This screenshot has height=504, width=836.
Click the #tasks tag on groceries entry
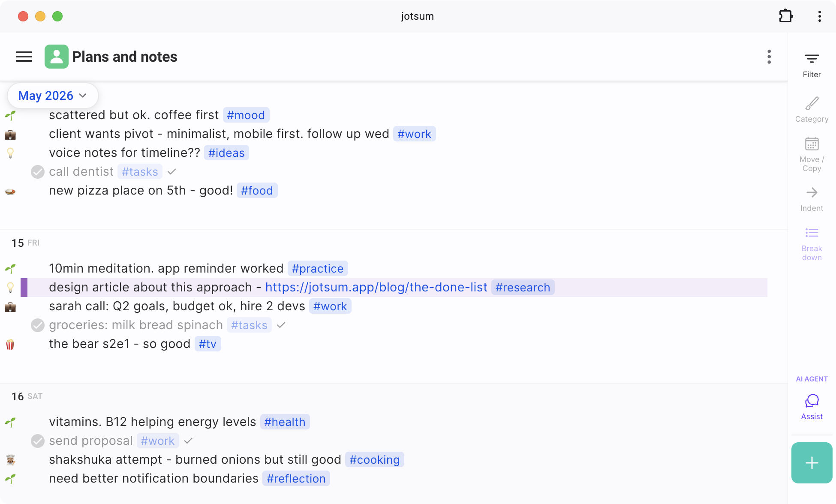click(x=249, y=325)
